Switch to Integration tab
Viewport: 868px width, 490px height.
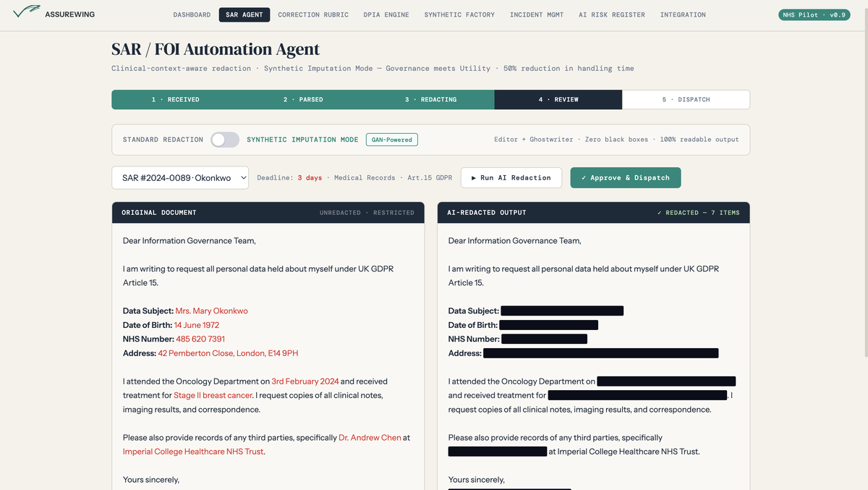684,14
